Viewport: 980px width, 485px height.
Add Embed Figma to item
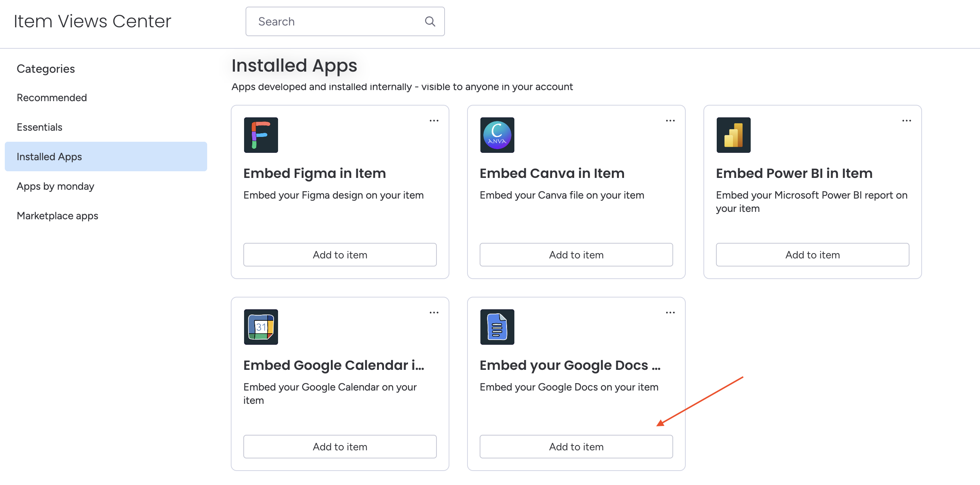340,255
